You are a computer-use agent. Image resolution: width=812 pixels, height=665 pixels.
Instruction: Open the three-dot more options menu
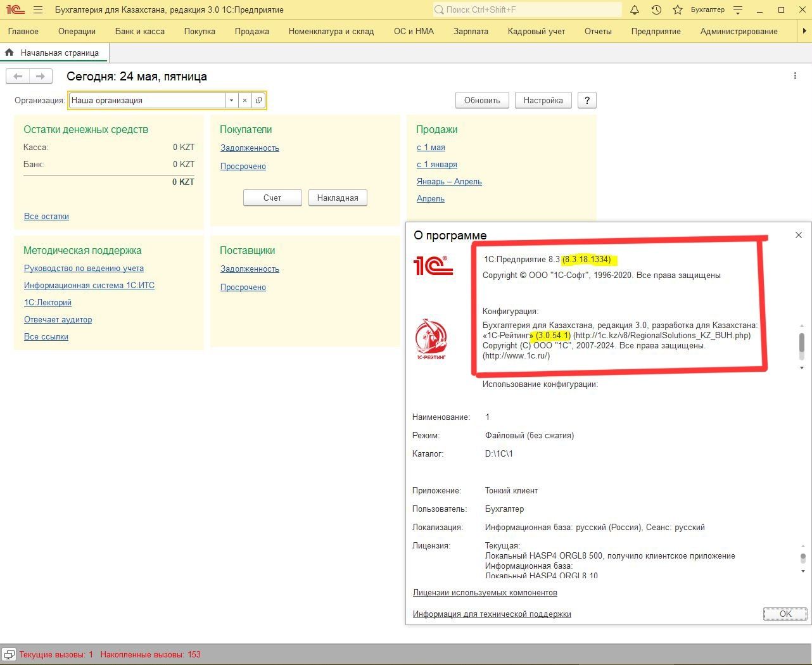[795, 76]
